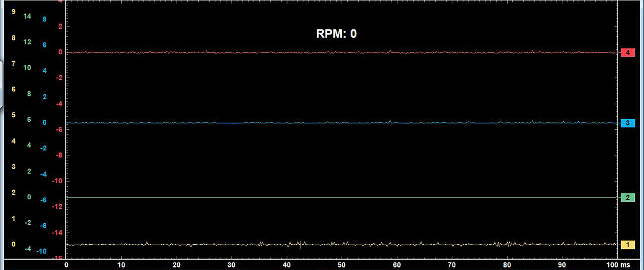Select the flat green channel 2 trace
Screen dimensions: 644x270
[x=253, y=197]
